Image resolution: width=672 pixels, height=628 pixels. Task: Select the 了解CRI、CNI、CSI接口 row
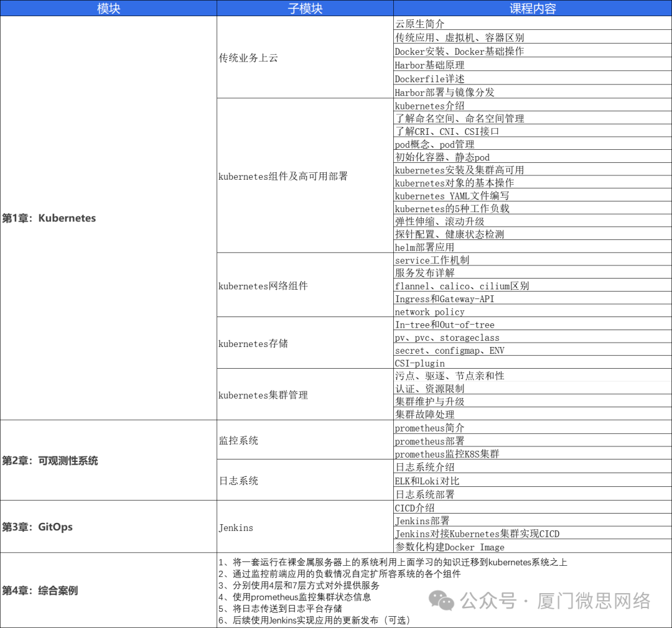point(532,131)
